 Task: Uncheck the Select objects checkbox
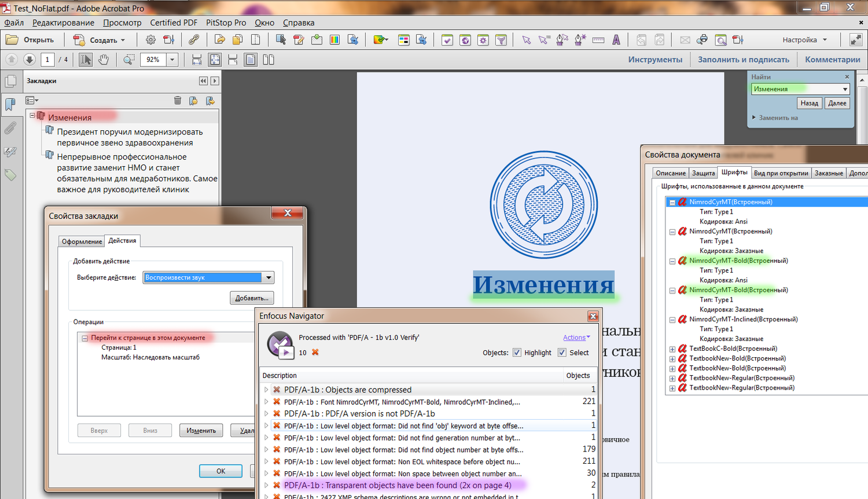(562, 353)
